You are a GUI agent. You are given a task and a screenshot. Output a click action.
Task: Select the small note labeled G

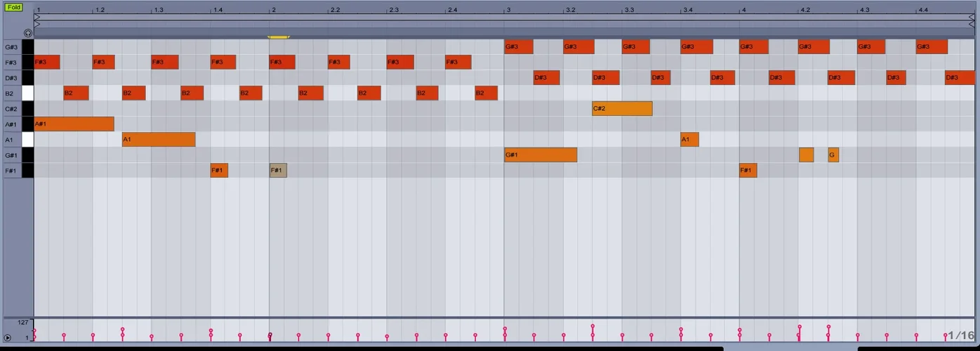coord(833,155)
